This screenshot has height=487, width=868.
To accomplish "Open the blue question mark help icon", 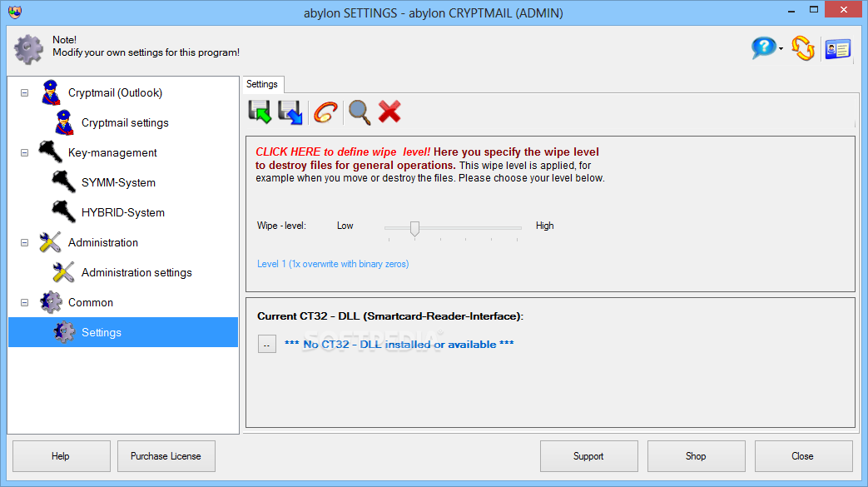I will 763,47.
